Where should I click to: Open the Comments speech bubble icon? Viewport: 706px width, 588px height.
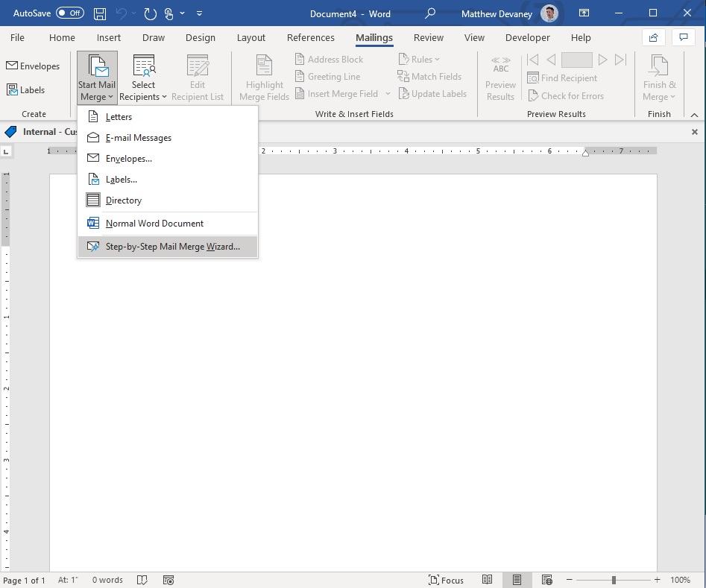click(684, 38)
